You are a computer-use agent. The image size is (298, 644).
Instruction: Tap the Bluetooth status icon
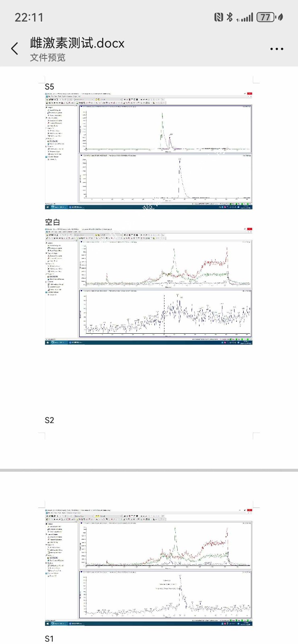[230, 17]
